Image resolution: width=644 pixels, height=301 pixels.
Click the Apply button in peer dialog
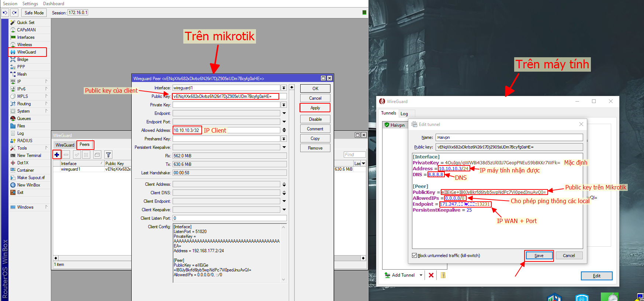tap(315, 108)
